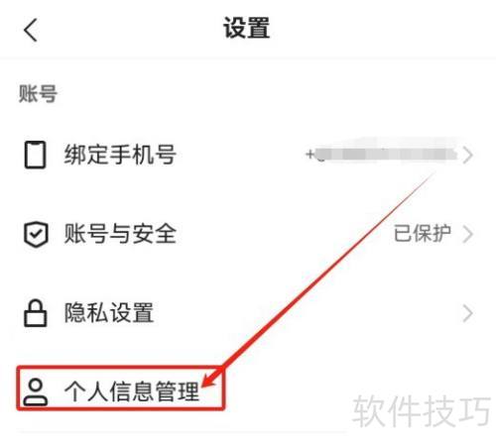Viewport: 496px width, 448px height.
Task: Go back using the top-left arrow
Action: coord(31,30)
